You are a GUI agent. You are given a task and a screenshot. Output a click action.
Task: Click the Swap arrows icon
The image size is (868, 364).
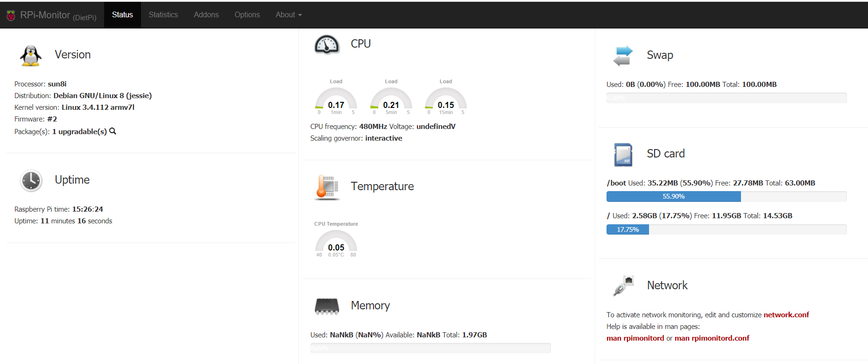tap(623, 56)
